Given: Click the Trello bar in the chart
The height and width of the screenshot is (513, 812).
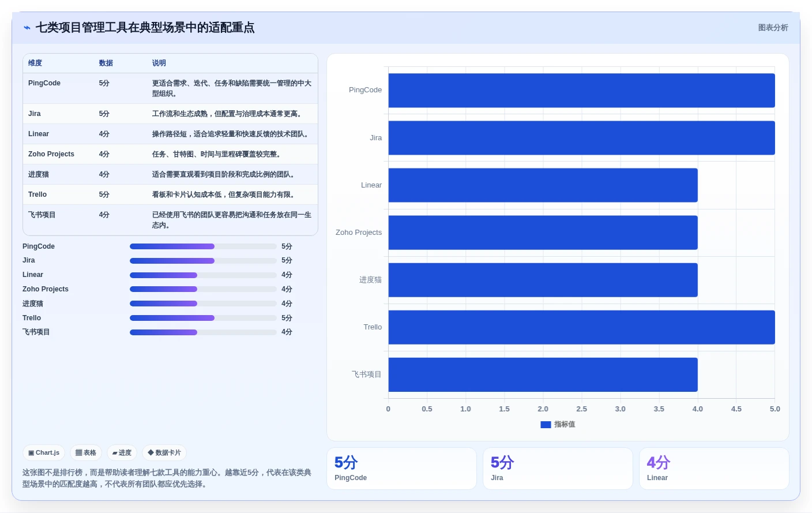Looking at the screenshot, I should point(581,327).
